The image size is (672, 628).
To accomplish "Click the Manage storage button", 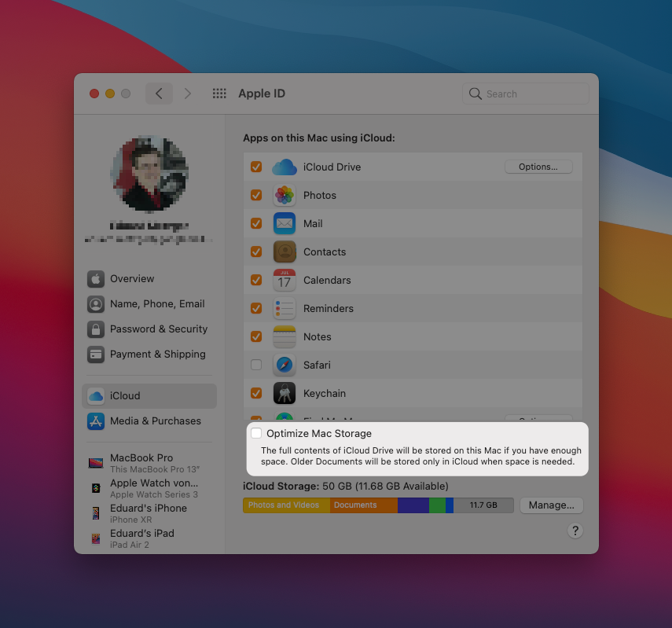I will point(551,505).
